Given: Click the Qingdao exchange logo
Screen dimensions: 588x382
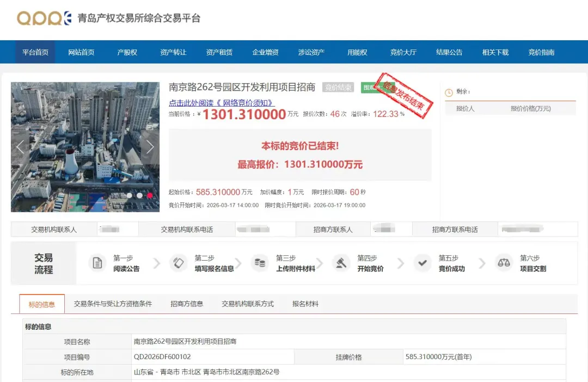Looking at the screenshot, I should pos(44,18).
